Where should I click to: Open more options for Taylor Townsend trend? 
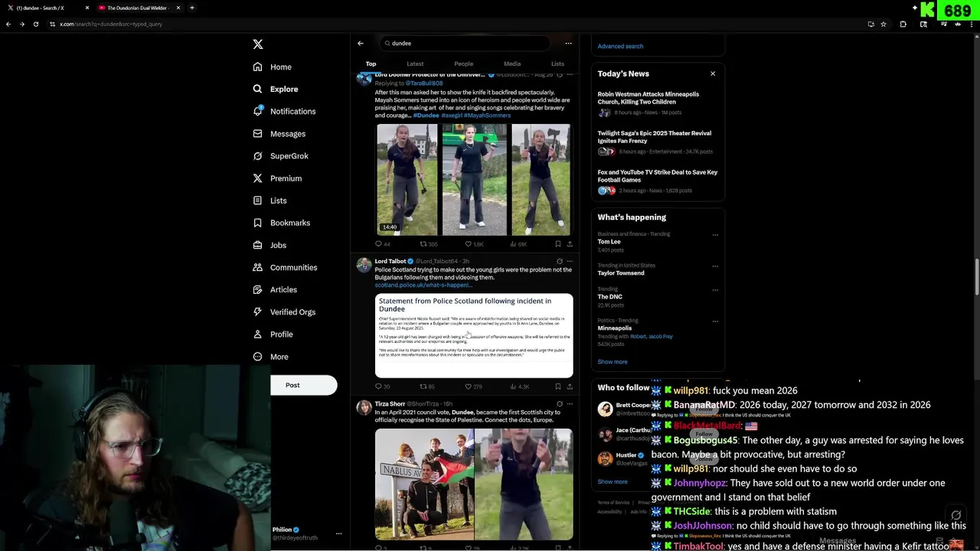point(715,266)
